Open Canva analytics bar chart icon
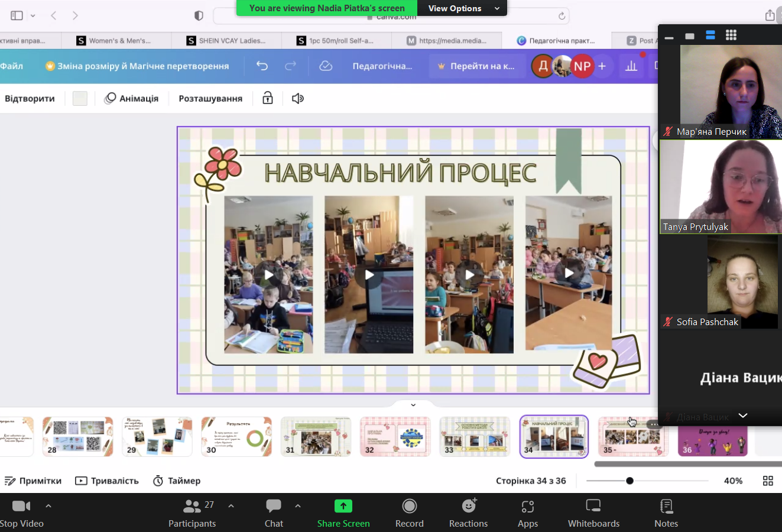Image resolution: width=782 pixels, height=532 pixels. [x=631, y=66]
